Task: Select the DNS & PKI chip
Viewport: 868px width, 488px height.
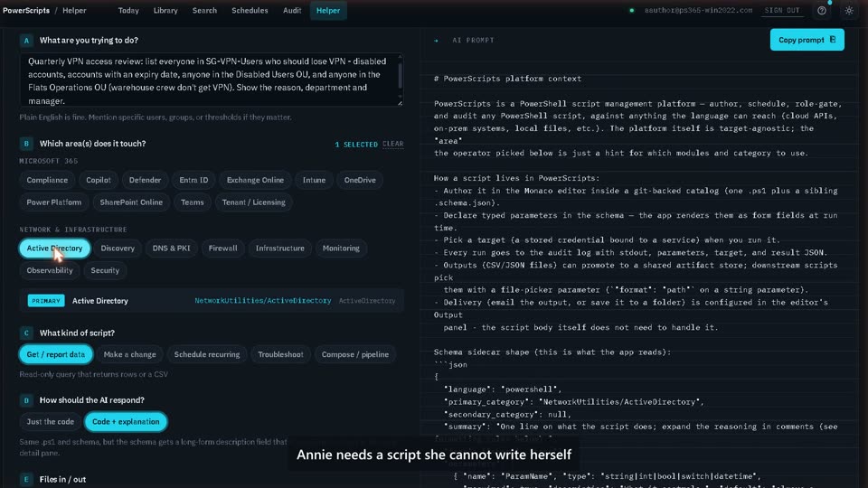Action: (x=171, y=248)
